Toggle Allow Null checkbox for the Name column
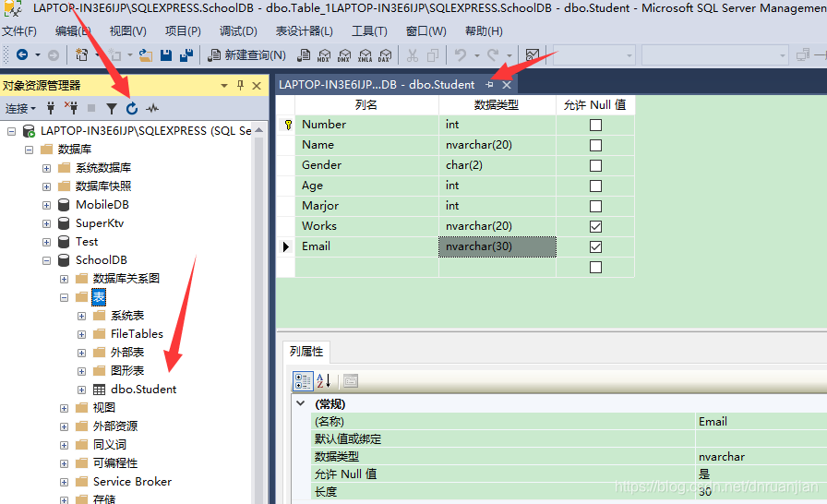This screenshot has height=504, width=827. coord(595,145)
